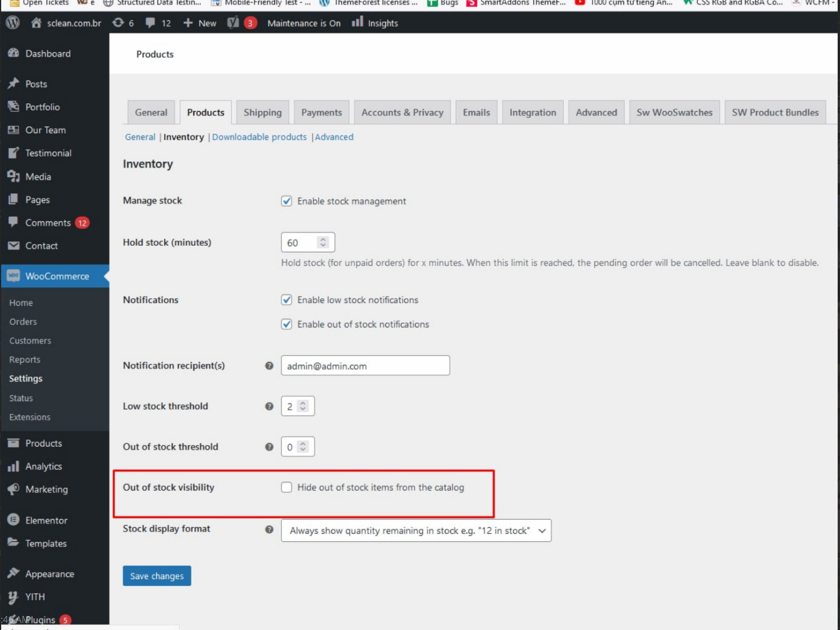Open the Integration tab
The height and width of the screenshot is (630, 840).
click(533, 112)
